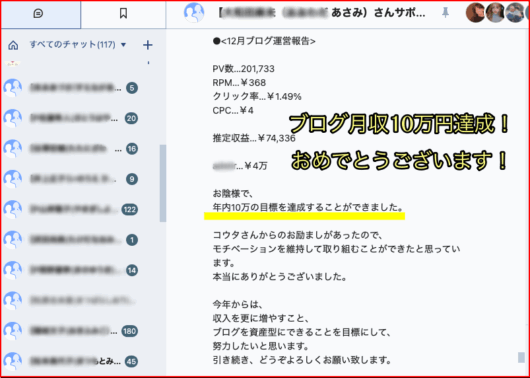Click the first member photo at top right
The width and height of the screenshot is (530, 378).
[x=476, y=13]
